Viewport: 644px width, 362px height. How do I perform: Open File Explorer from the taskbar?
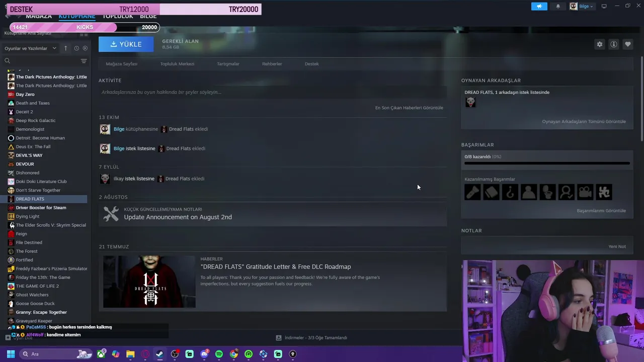pyautogui.click(x=130, y=354)
